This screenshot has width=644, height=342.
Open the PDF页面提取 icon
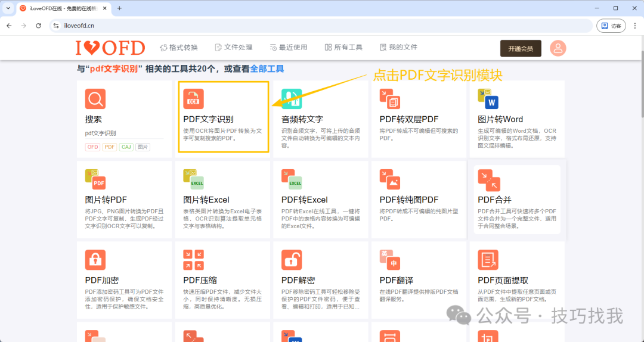488,260
